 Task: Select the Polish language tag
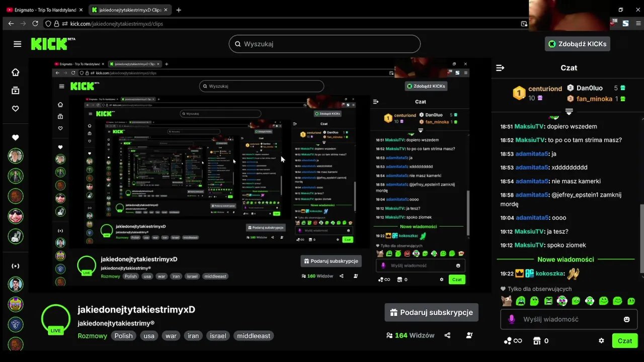123,336
